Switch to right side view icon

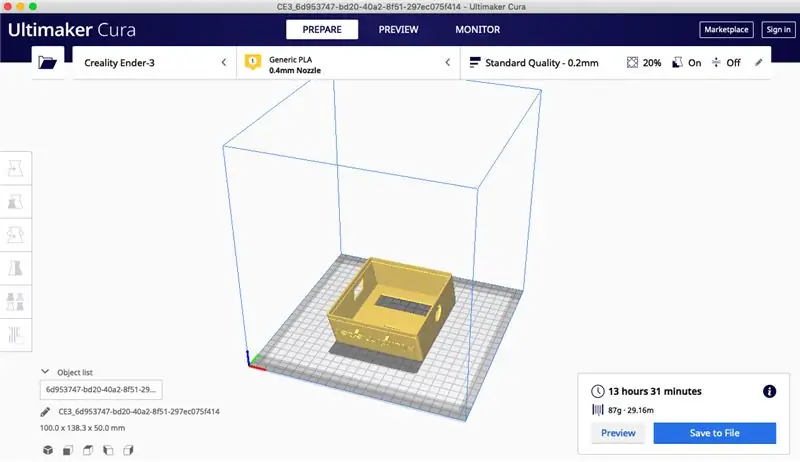(x=128, y=450)
